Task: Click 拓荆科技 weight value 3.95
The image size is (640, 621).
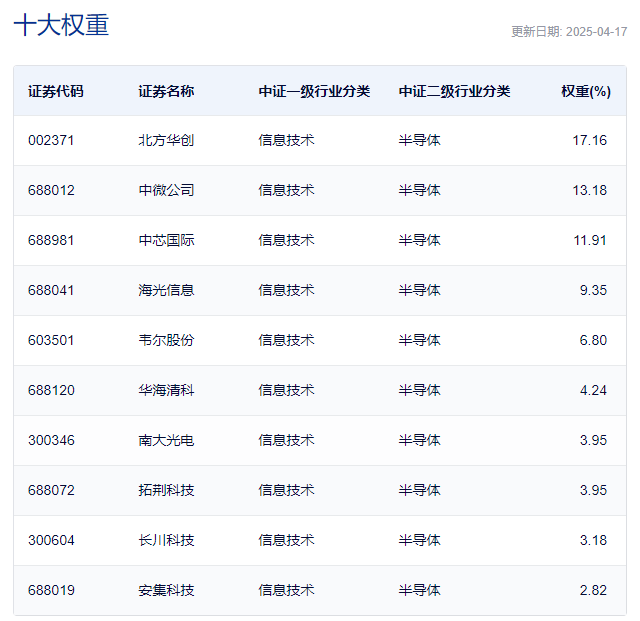Action: [x=593, y=490]
